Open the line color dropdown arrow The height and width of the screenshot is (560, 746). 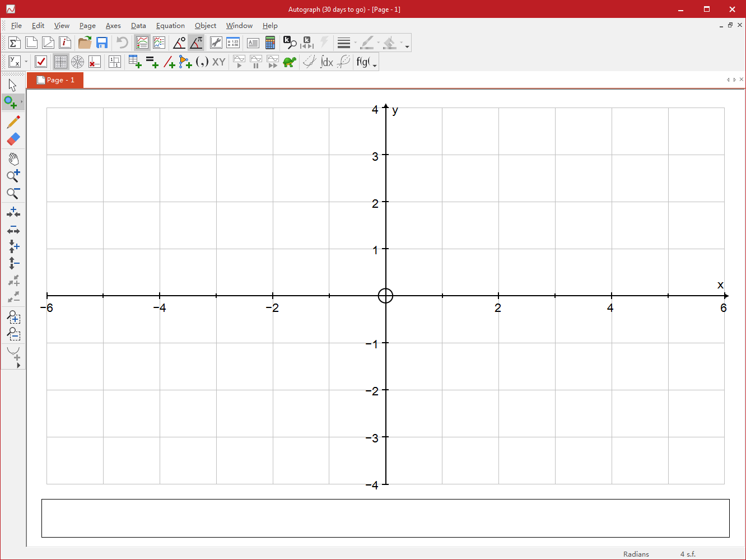(379, 43)
